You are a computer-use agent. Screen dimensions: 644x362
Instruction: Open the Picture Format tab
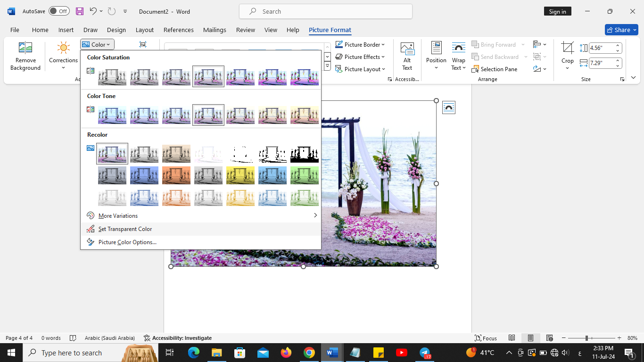pos(330,30)
